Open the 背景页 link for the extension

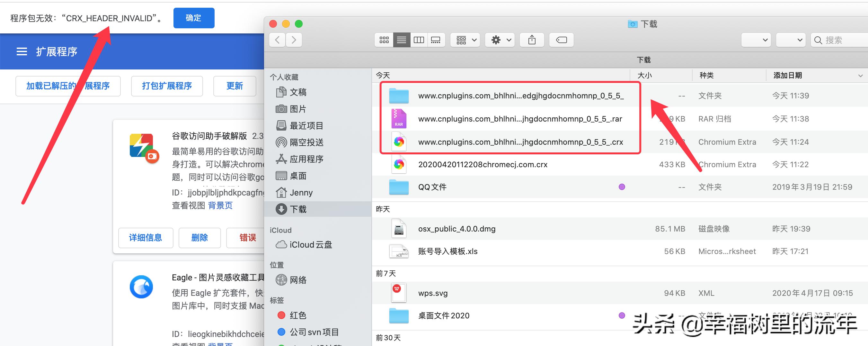pyautogui.click(x=220, y=205)
